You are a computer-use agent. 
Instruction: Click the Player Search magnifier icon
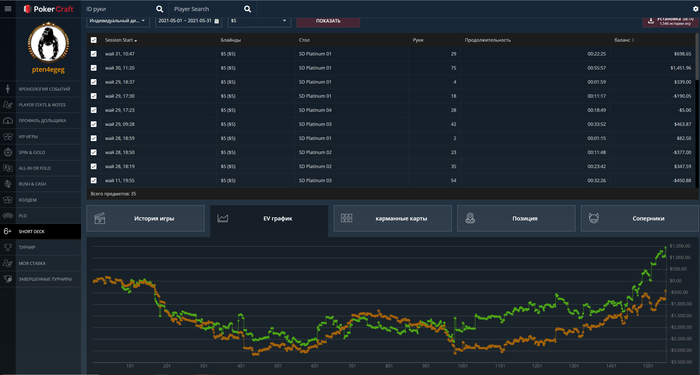[x=247, y=9]
